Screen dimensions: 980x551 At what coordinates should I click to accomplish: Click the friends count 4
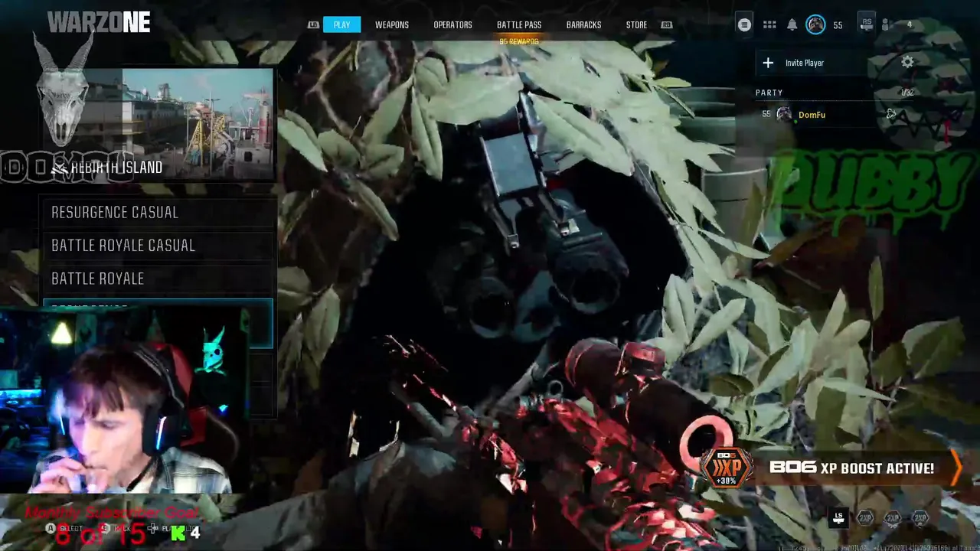tap(910, 24)
